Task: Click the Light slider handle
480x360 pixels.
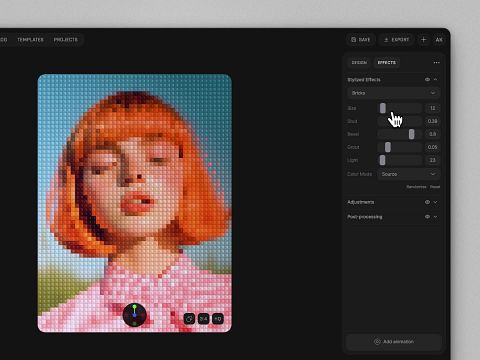Action: click(x=382, y=160)
